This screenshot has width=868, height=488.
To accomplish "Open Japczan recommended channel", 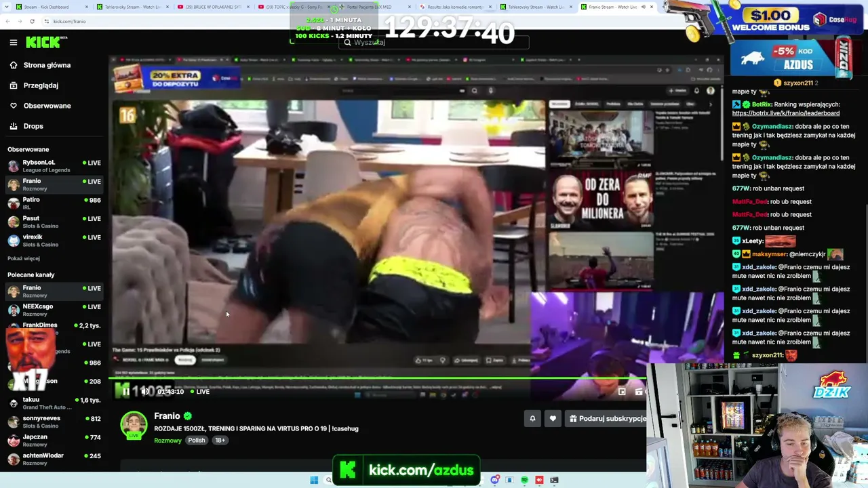I will point(54,441).
